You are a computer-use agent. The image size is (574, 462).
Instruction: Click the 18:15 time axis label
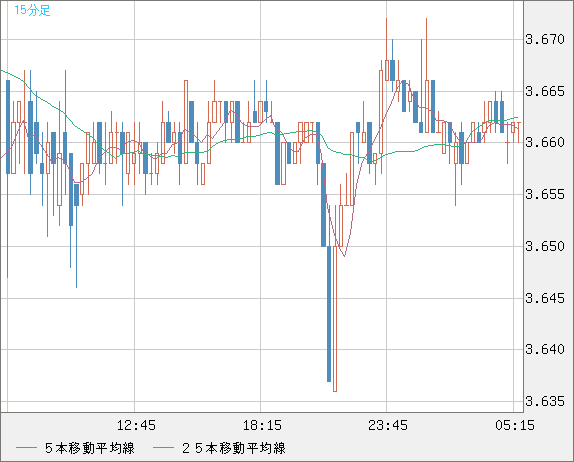[262, 425]
